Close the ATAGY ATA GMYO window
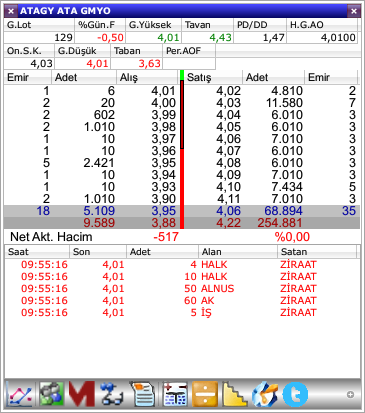Image resolution: width=365 pixels, height=413 pixels. pos(354,11)
